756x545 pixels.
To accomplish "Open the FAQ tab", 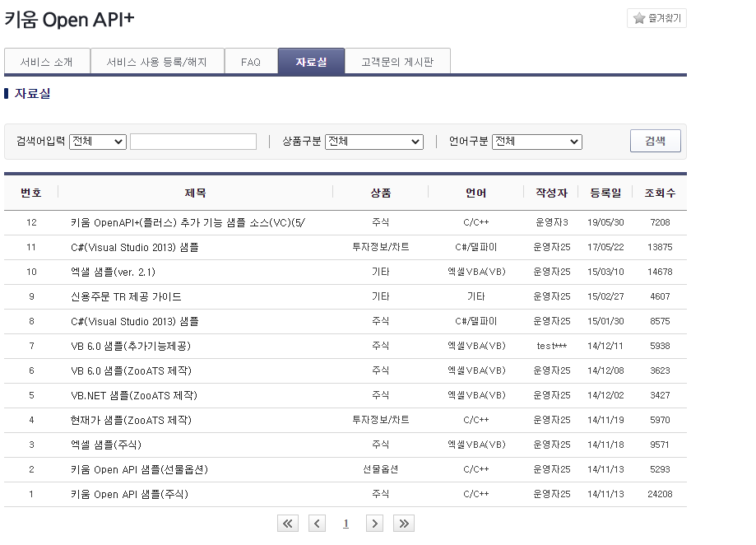I will (251, 61).
